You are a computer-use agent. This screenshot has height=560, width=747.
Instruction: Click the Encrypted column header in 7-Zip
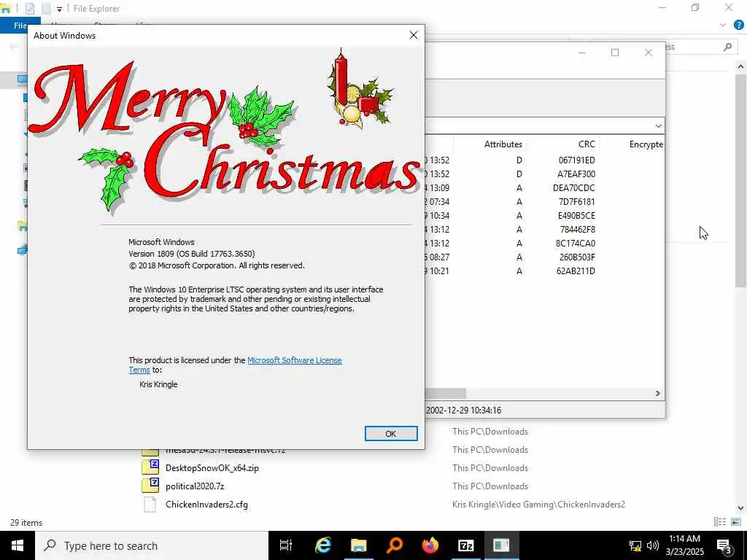click(646, 144)
